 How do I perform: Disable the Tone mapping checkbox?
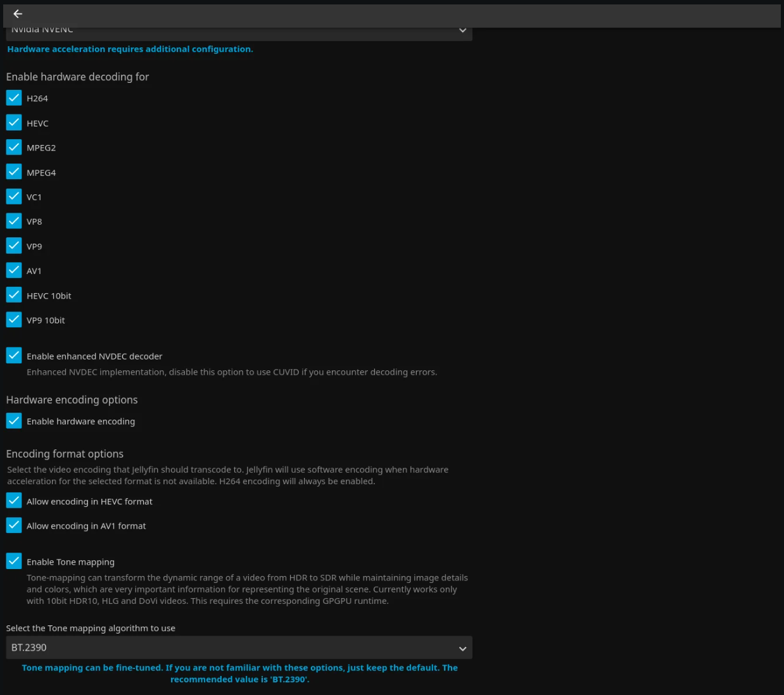pyautogui.click(x=14, y=561)
